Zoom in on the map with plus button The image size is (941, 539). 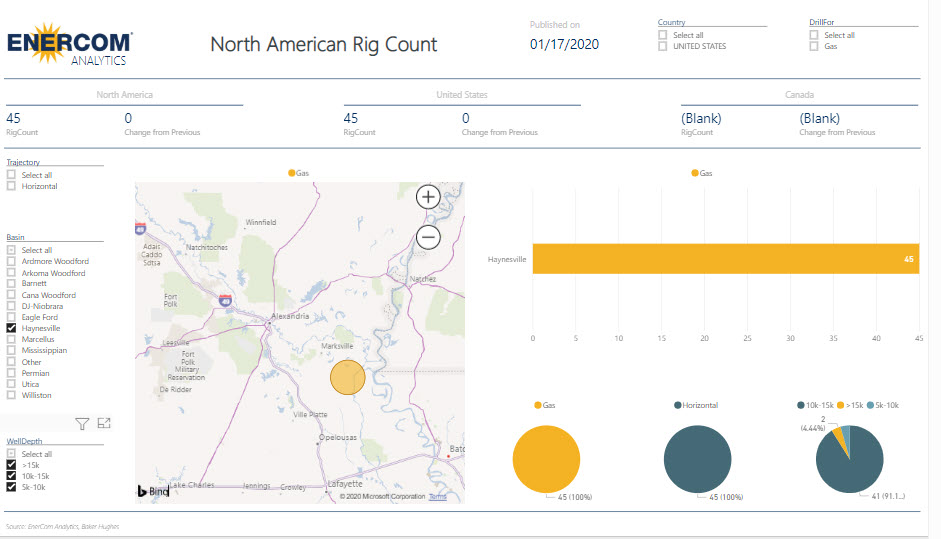[x=428, y=197]
